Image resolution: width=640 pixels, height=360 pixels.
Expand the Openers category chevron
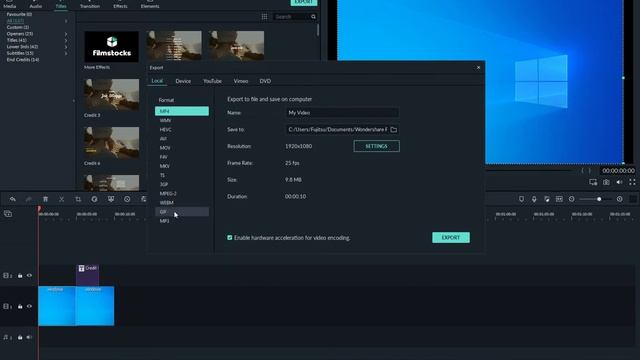(66, 34)
